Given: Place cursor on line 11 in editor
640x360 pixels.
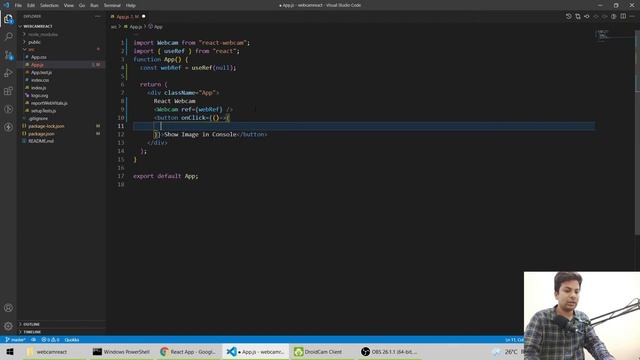Looking at the screenshot, I should (x=363, y=126).
